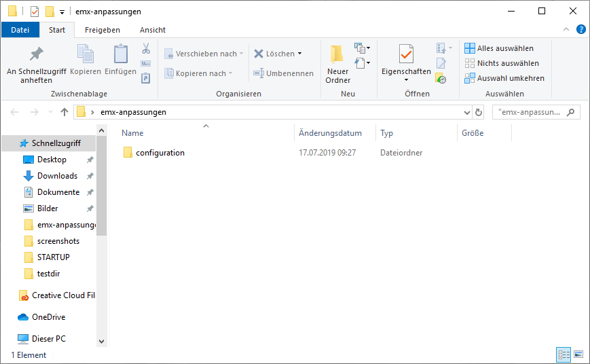Screen dimensions: 590x364
Task: Switch to the Start ribbon tab
Action: (x=57, y=30)
